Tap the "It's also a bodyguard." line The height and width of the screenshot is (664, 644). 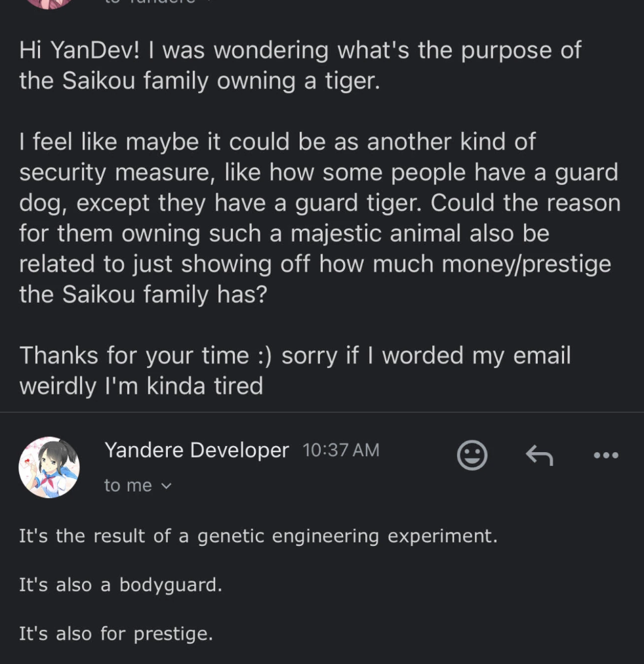tap(120, 585)
